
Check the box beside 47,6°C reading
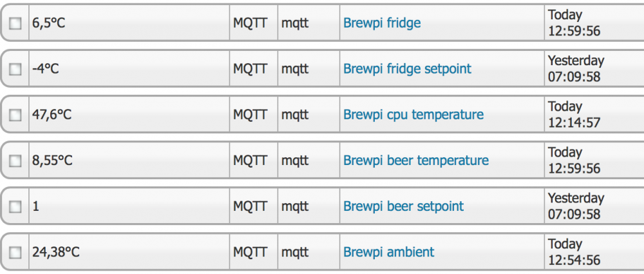tap(15, 115)
